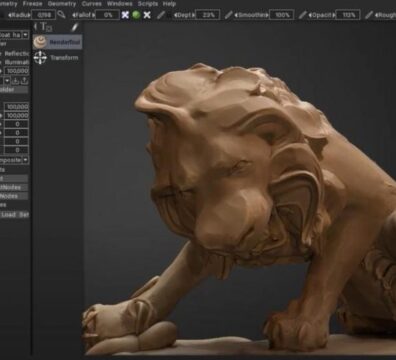The height and width of the screenshot is (360, 396).
Task: Click the Opacity value field
Action: (348, 15)
